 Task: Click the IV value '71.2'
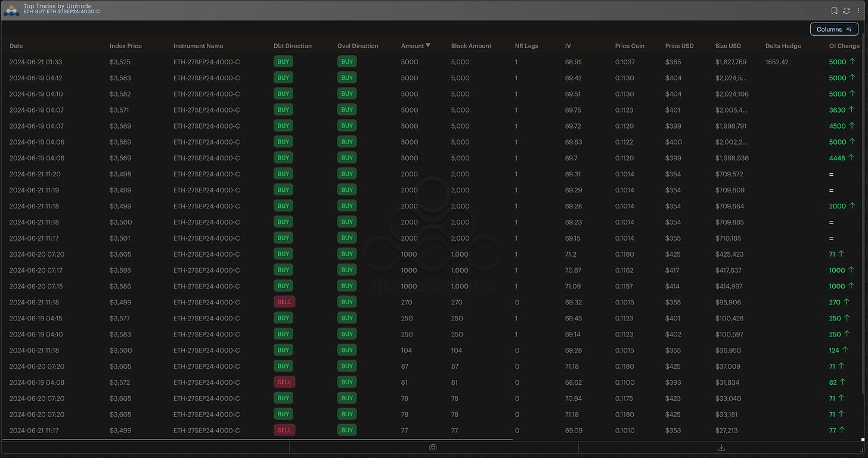(x=571, y=254)
